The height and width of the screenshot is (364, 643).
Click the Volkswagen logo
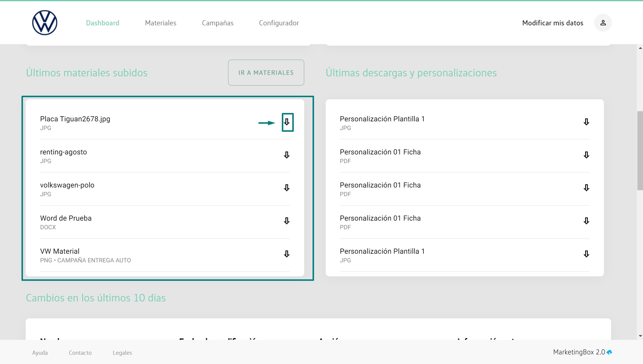(x=45, y=23)
